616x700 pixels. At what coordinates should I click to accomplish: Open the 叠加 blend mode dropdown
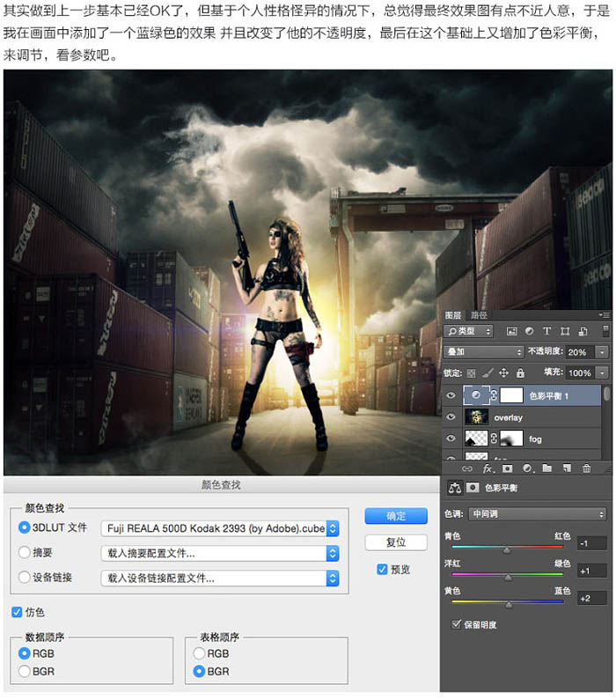(483, 352)
